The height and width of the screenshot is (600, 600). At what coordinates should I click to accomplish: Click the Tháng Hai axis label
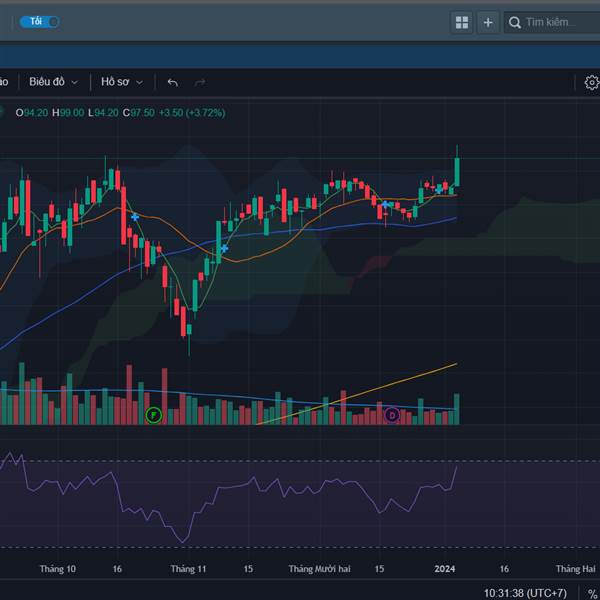[x=576, y=569]
